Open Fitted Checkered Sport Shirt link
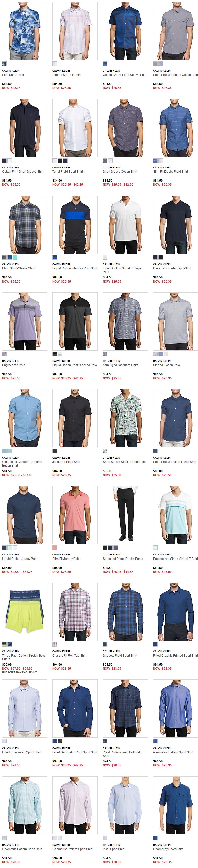Screen dimensions: 198x868 click(21, 752)
